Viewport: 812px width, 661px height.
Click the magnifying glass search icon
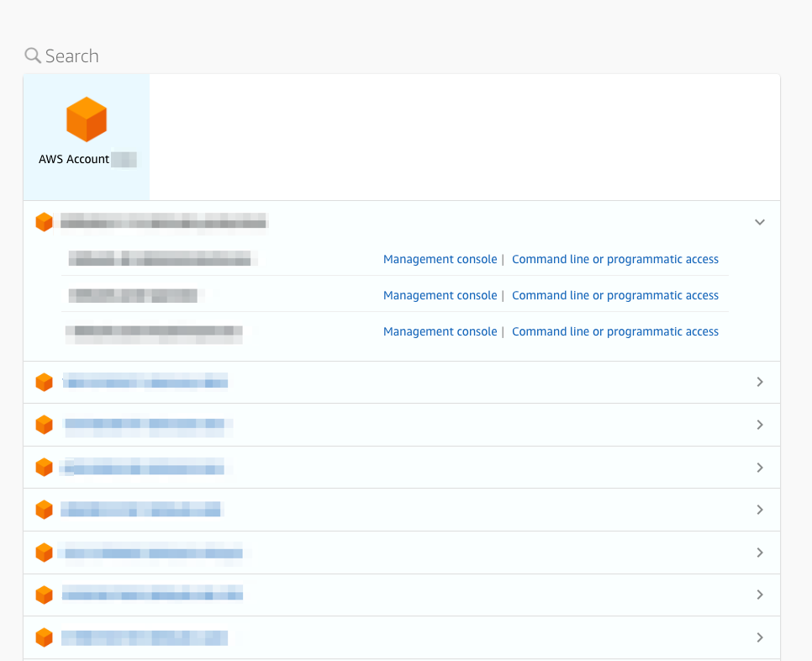[33, 56]
